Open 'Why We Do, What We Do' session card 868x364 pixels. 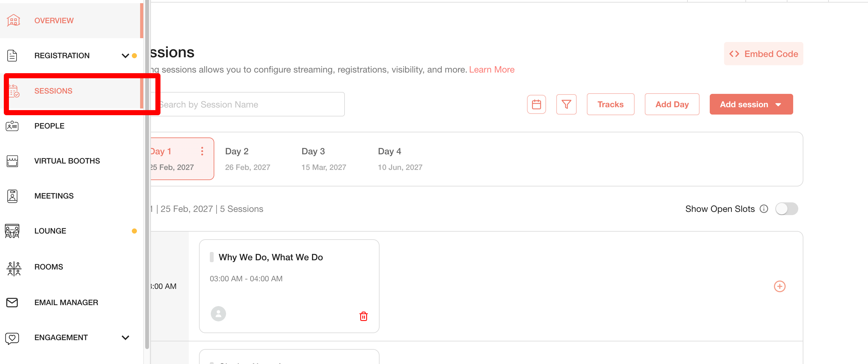pyautogui.click(x=289, y=286)
